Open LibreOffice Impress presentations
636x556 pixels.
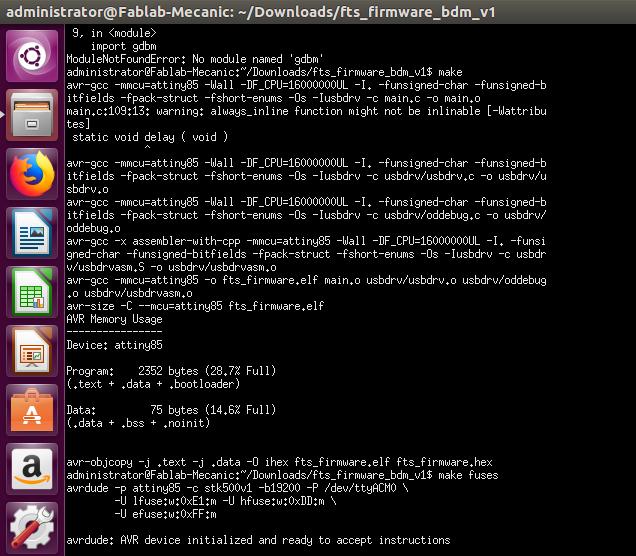32,351
